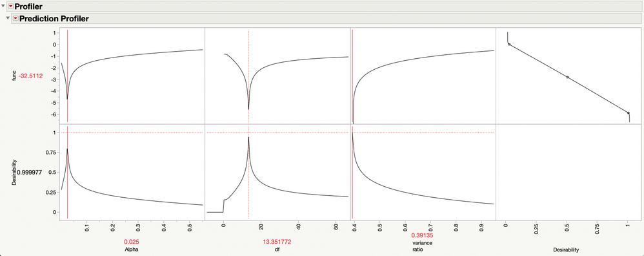This screenshot has width=644, height=256.
Task: Open the Prediction Profiler red triangle menu
Action: (x=15, y=19)
